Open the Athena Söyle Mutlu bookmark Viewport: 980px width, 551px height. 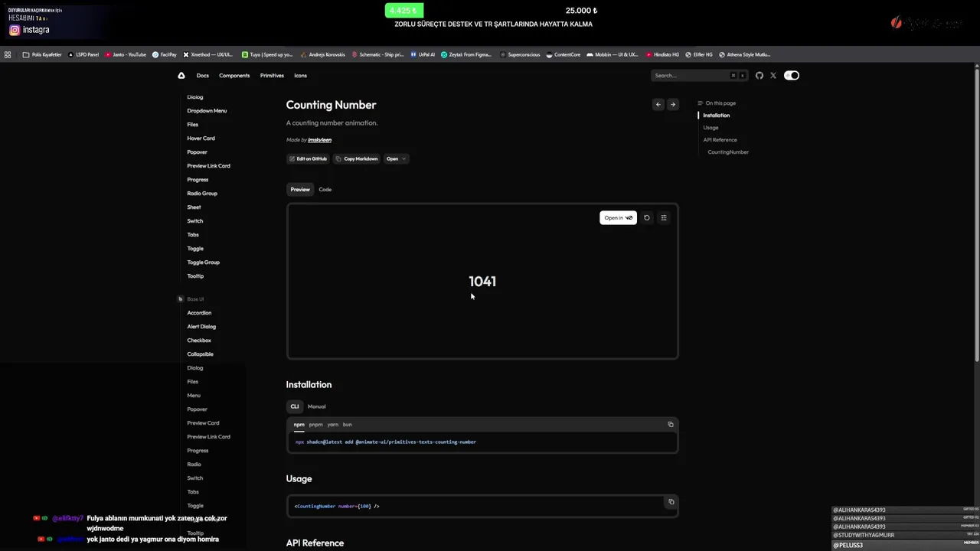[744, 54]
